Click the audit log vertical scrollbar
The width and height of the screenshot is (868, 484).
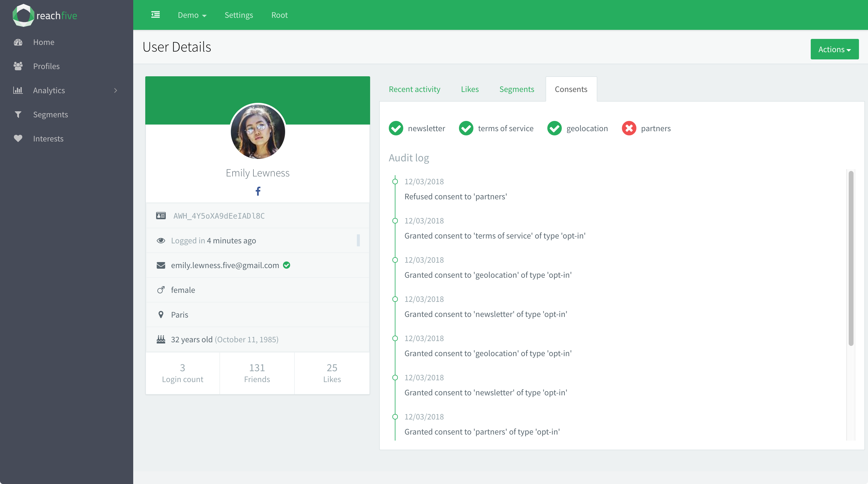pos(851,258)
